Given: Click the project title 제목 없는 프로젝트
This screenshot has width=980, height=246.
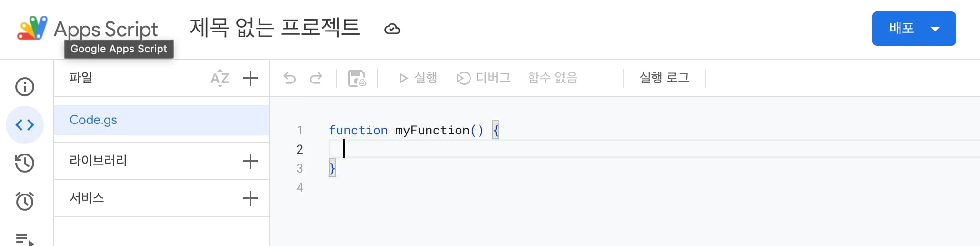Looking at the screenshot, I should 275,28.
